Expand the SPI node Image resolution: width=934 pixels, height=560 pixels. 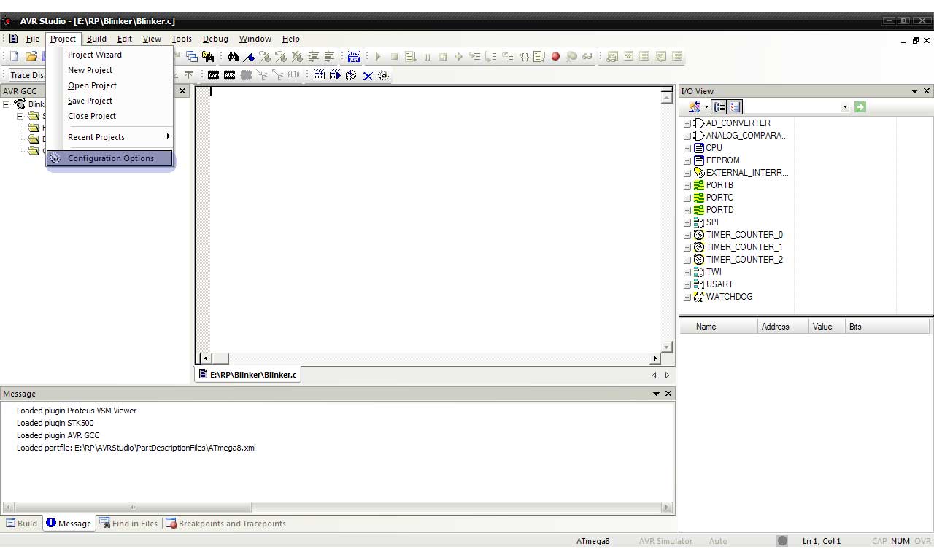coord(687,223)
